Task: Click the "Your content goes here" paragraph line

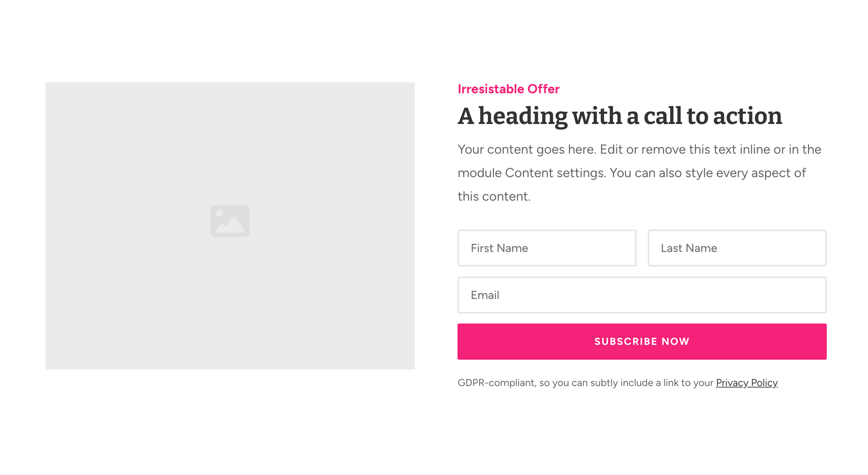Action: pyautogui.click(x=639, y=150)
